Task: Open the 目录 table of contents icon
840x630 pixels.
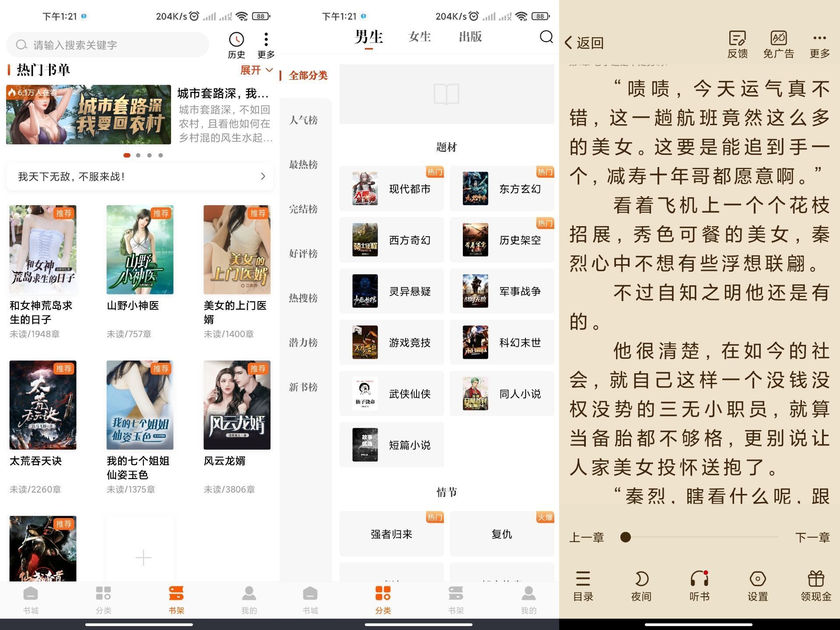Action: 583,586
